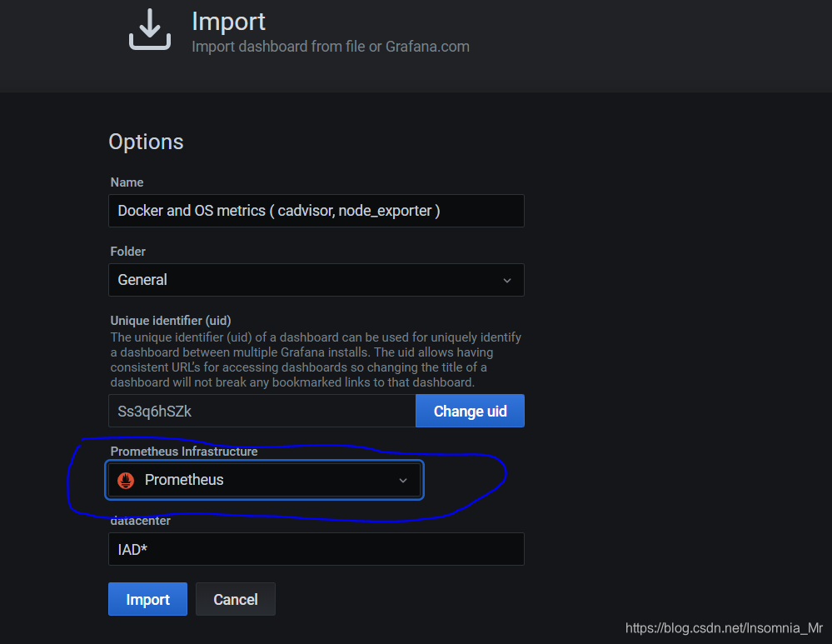Expand the Prometheus dropdown chevron

tap(403, 481)
